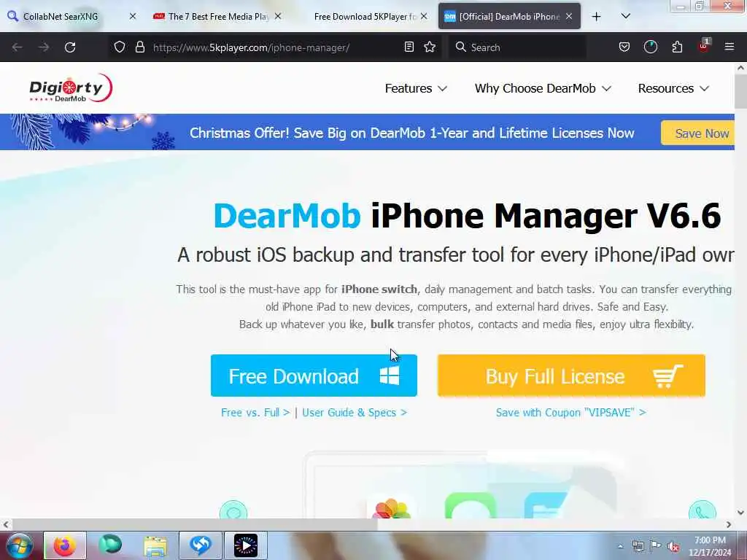Focus the browser Search box
This screenshot has height=560, width=747.
pos(517,47)
